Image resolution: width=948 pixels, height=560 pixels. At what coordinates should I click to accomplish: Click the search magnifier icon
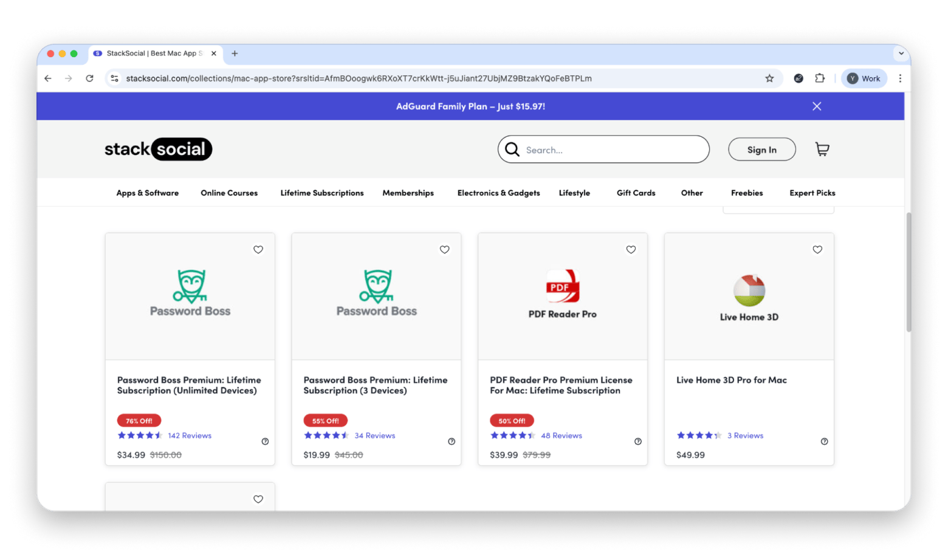512,149
